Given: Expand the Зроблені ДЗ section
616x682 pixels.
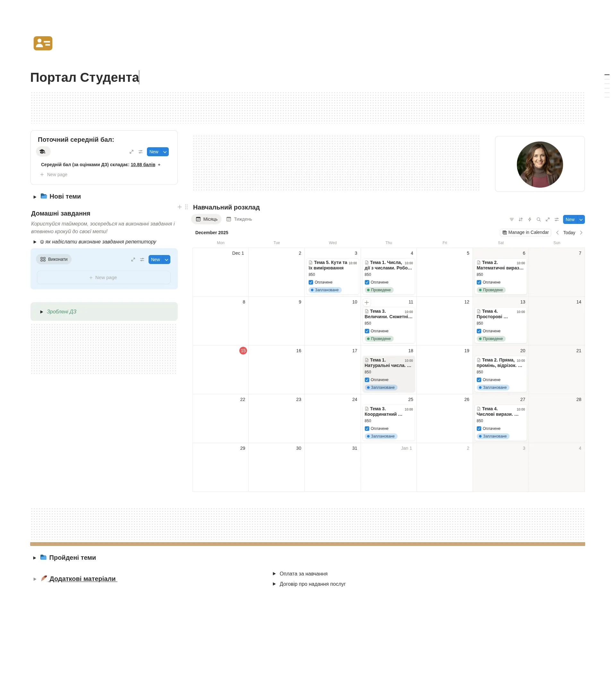Looking at the screenshot, I should [x=42, y=312].
